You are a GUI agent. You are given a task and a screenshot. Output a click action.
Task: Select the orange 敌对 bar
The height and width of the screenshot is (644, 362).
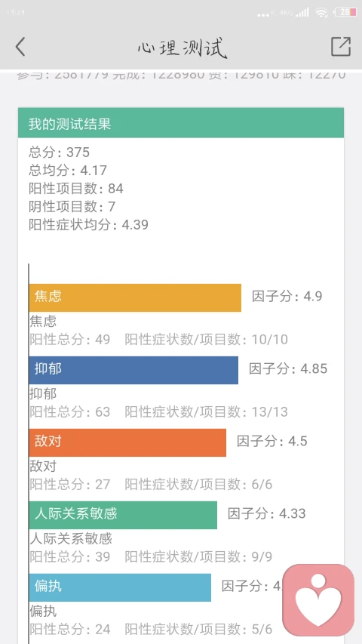[x=127, y=442]
